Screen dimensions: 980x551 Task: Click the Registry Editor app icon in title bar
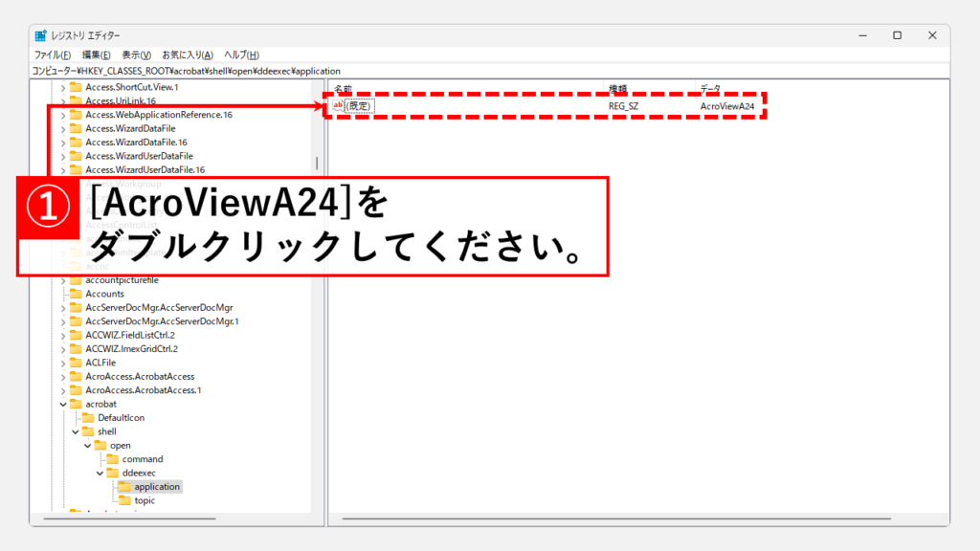[41, 35]
